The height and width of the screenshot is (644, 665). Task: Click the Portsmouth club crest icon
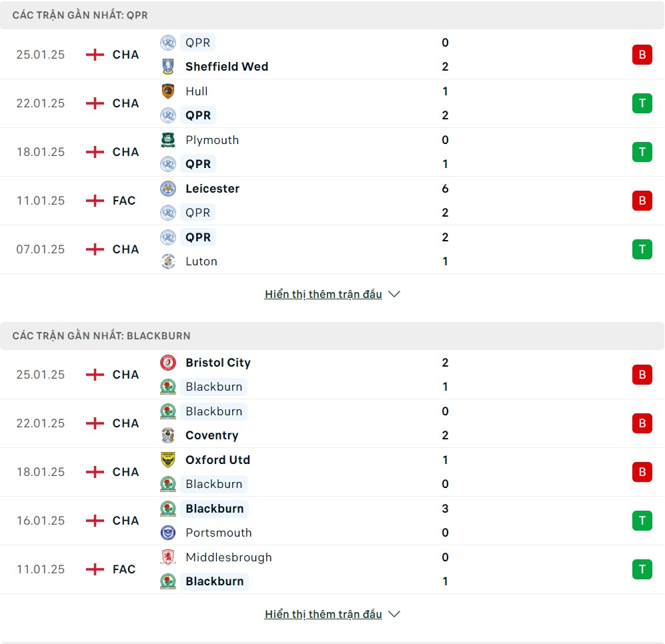point(168,533)
